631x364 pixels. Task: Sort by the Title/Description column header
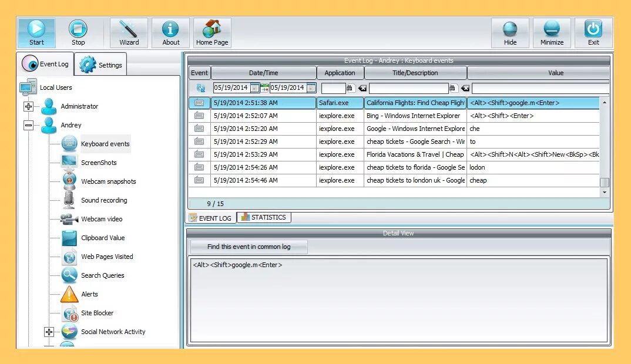click(415, 73)
